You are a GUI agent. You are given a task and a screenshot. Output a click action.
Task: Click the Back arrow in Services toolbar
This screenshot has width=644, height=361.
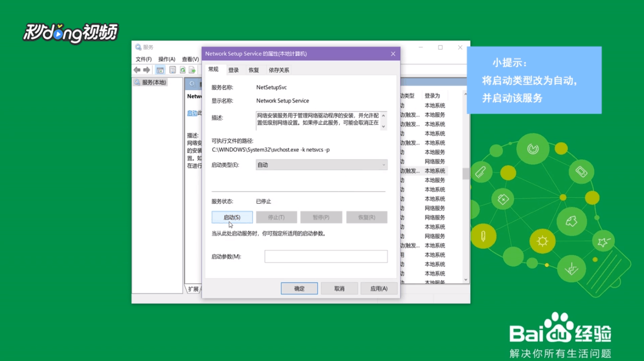point(137,70)
